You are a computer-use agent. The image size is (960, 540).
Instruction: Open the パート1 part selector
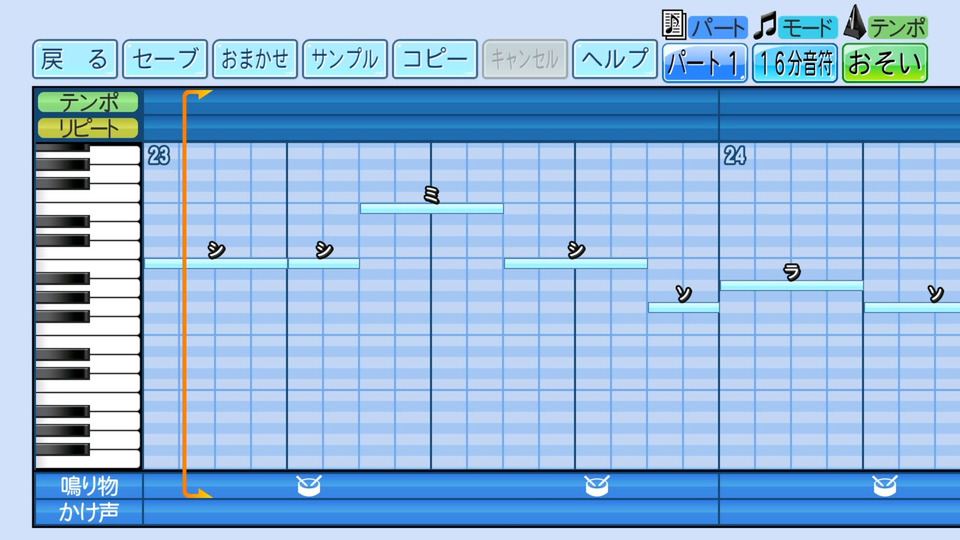pyautogui.click(x=705, y=63)
